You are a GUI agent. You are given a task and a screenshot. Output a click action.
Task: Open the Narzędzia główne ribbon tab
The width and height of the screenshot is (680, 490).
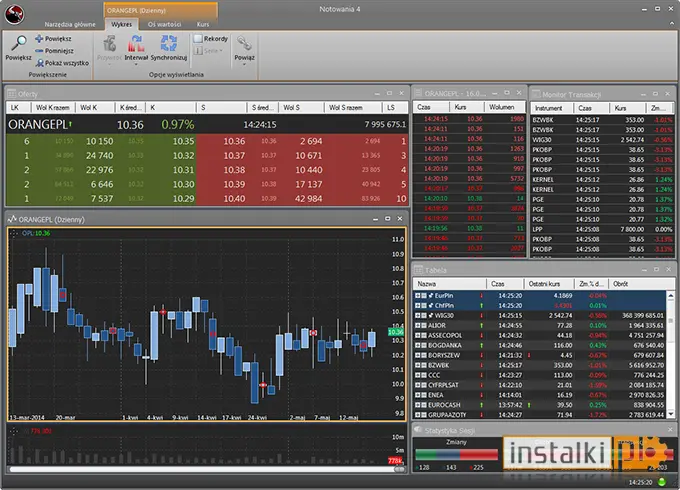coord(70,24)
